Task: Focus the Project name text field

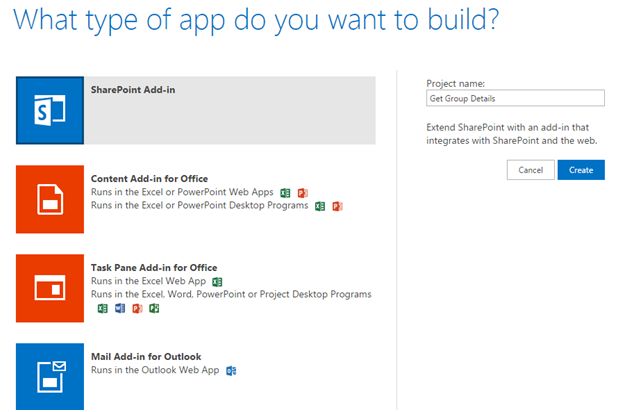Action: click(x=515, y=98)
